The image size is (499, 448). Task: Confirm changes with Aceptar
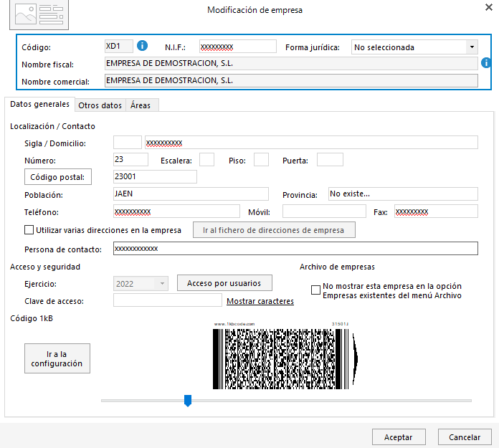click(x=399, y=437)
